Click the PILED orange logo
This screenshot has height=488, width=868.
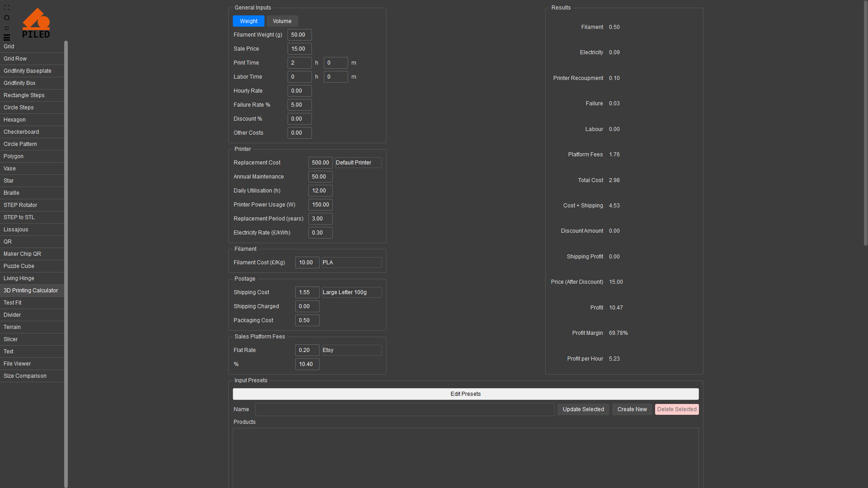pos(36,23)
